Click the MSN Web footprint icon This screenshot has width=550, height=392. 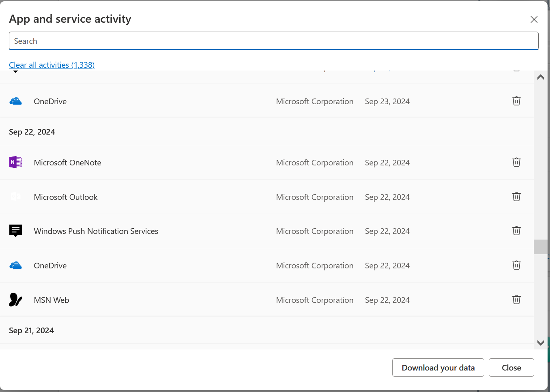coord(15,300)
